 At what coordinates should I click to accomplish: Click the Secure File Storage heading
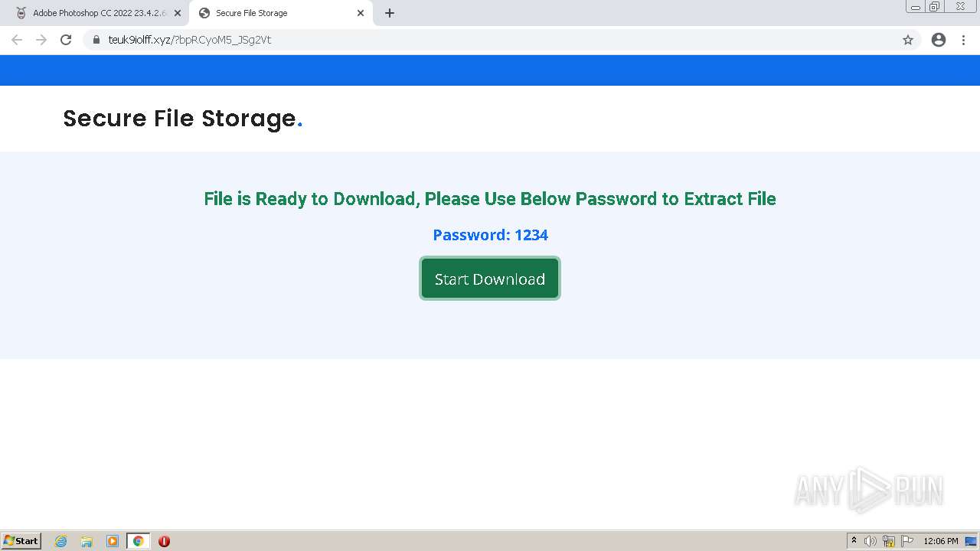[183, 119]
